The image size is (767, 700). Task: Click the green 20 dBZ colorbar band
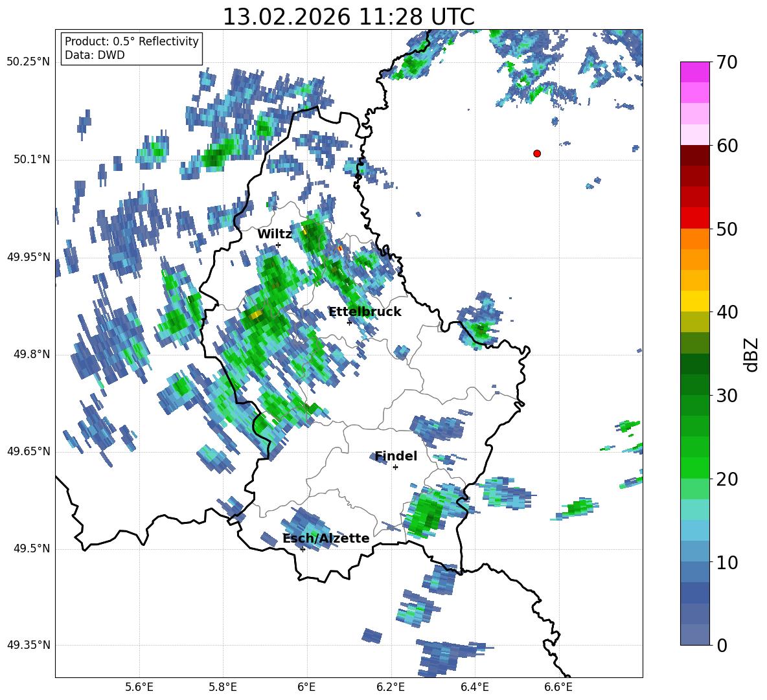point(694,468)
